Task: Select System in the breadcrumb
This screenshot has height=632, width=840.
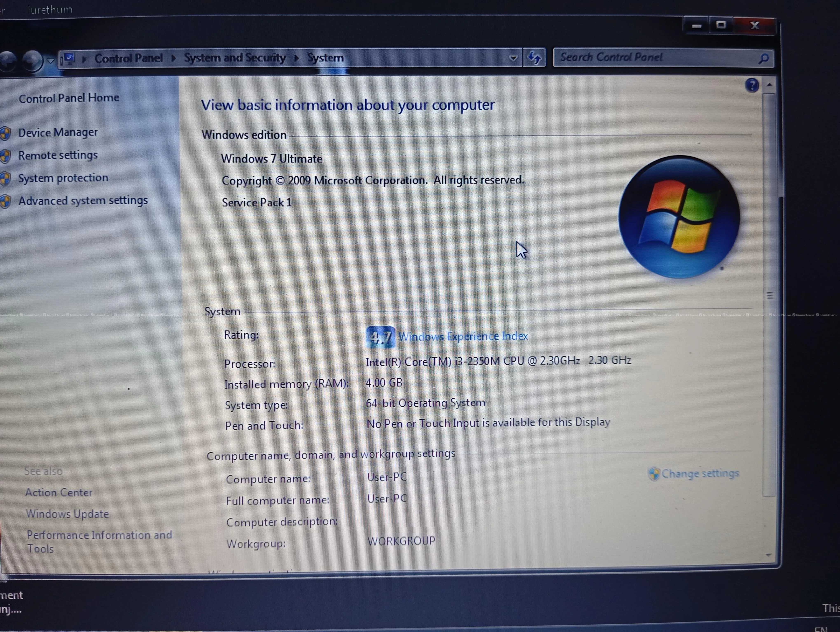Action: click(x=325, y=58)
